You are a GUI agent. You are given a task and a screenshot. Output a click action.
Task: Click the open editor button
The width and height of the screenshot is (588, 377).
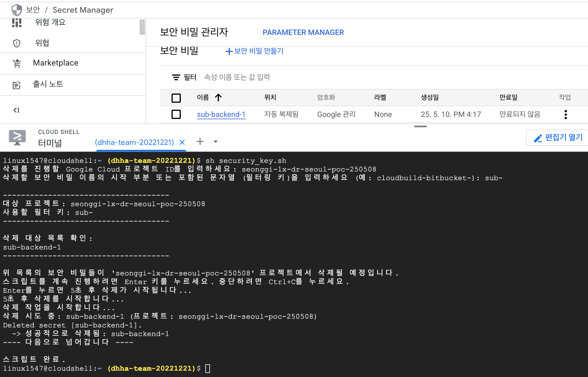pyautogui.click(x=558, y=138)
